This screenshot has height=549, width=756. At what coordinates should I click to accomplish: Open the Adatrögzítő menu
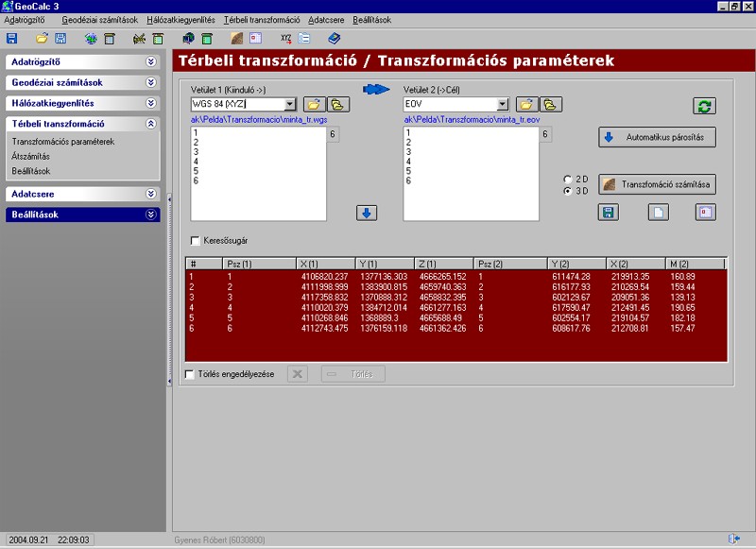point(25,20)
